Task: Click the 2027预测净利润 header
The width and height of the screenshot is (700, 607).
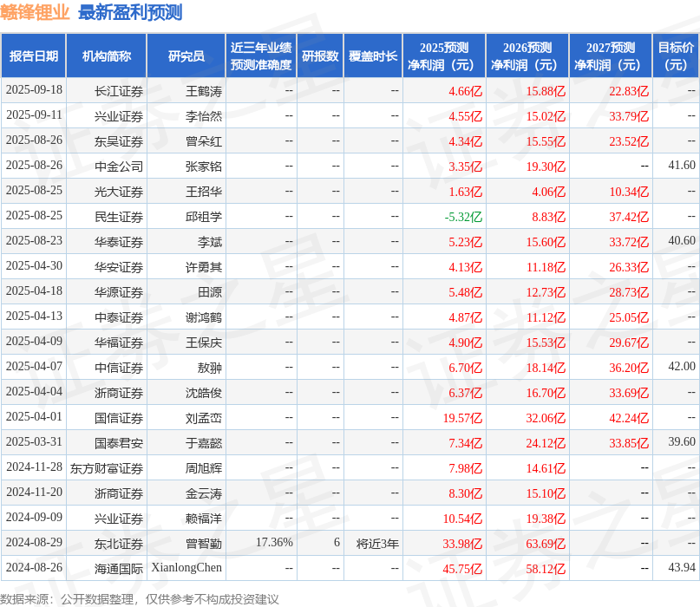Action: (611, 55)
